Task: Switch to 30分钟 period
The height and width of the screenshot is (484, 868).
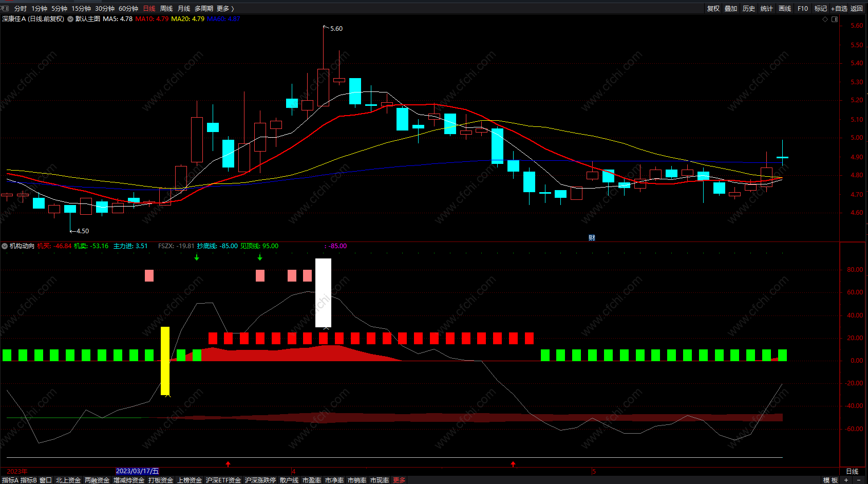Action: pyautogui.click(x=105, y=8)
